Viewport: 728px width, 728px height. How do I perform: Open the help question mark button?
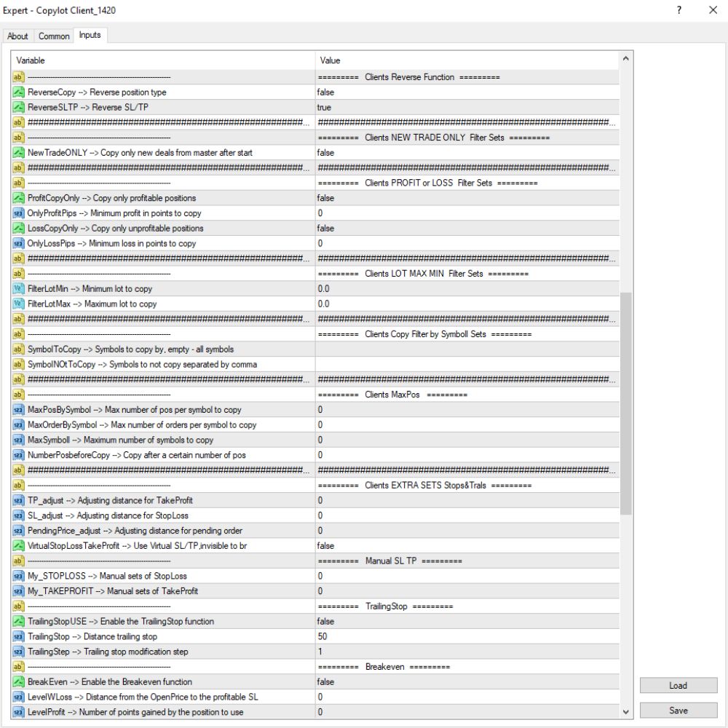click(x=679, y=10)
